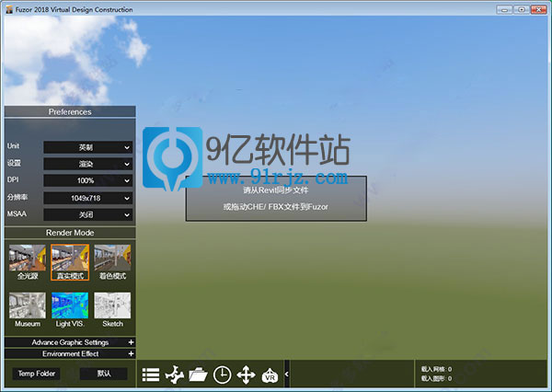This screenshot has height=392, width=552.
Task: Open the DPI dropdown showing 100%
Action: click(87, 180)
